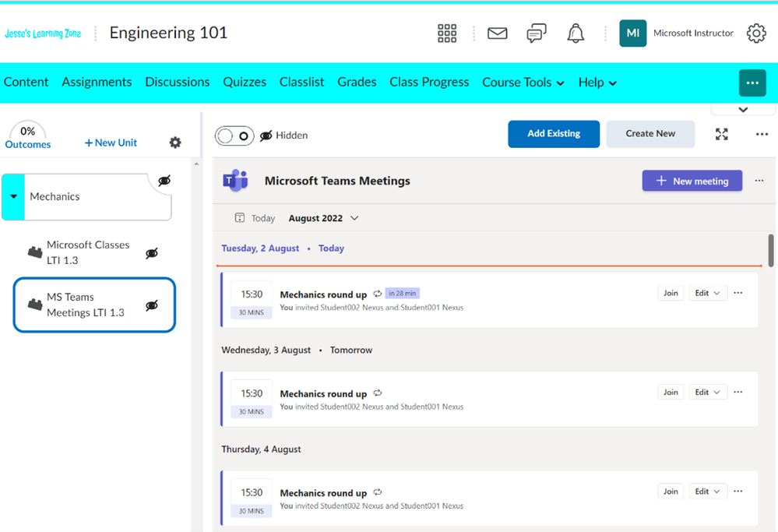Screen dimensions: 778x532
Task: Click hidden eye icon next to Hidden label
Action: coord(266,136)
